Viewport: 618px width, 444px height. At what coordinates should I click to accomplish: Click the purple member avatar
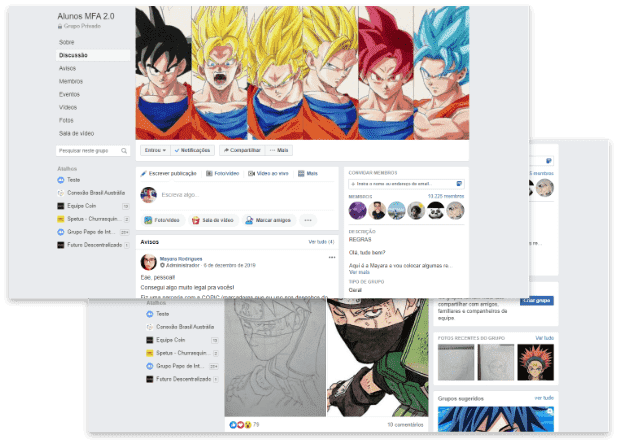(357, 210)
